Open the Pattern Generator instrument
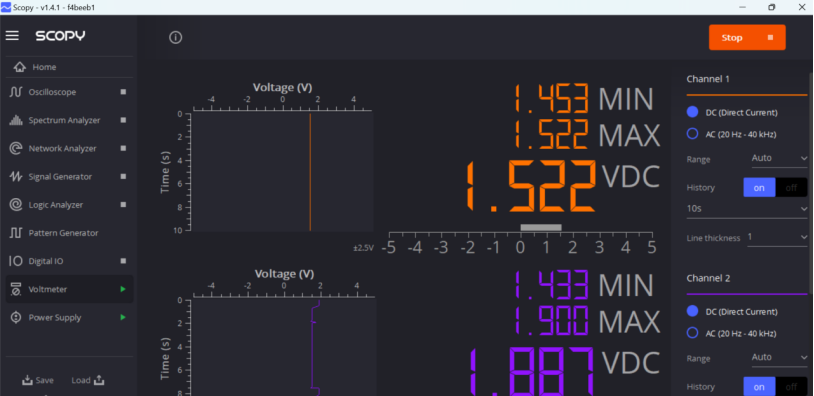 (69, 233)
